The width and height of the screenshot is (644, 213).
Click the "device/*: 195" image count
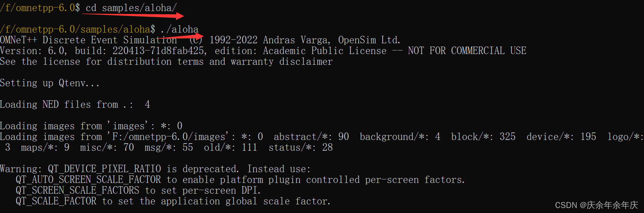pyautogui.click(x=561, y=137)
